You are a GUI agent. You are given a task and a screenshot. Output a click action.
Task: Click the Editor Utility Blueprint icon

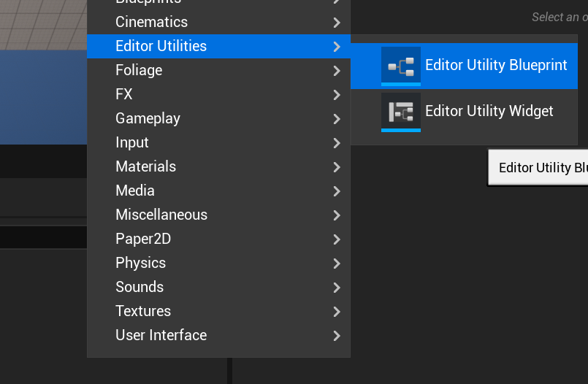point(401,66)
